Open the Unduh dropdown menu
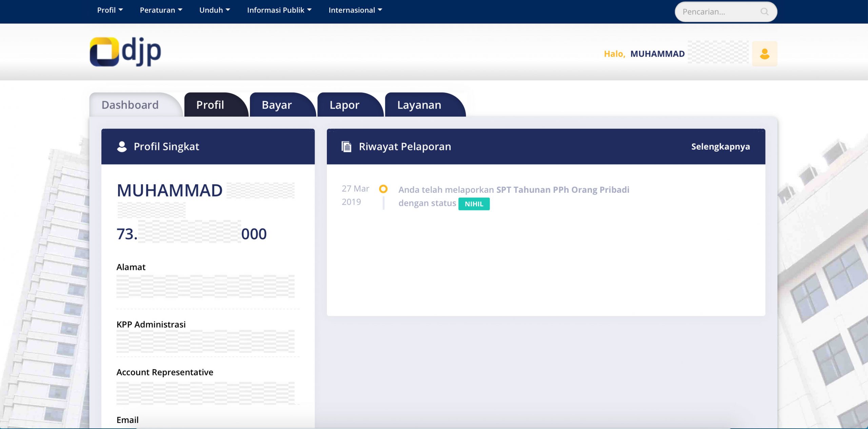Screen dimensions: 868x429 pos(214,10)
